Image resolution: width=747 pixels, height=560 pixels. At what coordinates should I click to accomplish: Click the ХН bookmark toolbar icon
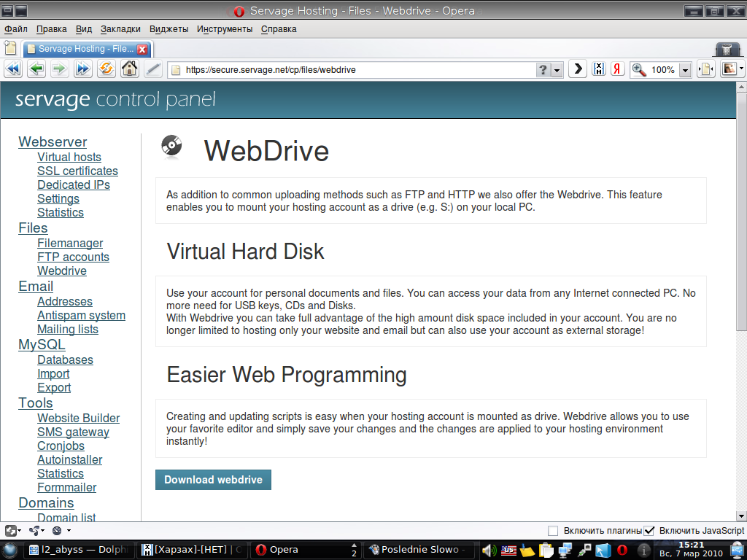(x=598, y=69)
